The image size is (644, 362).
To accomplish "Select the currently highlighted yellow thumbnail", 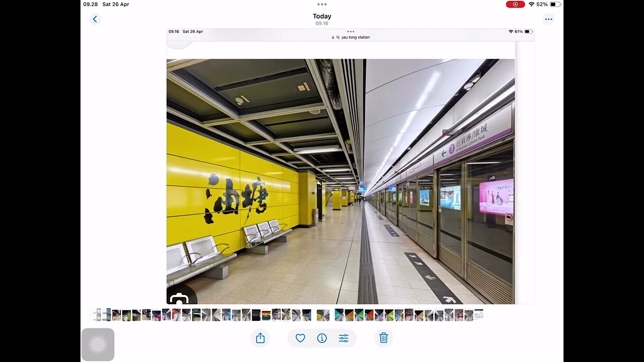I will pyautogui.click(x=323, y=315).
